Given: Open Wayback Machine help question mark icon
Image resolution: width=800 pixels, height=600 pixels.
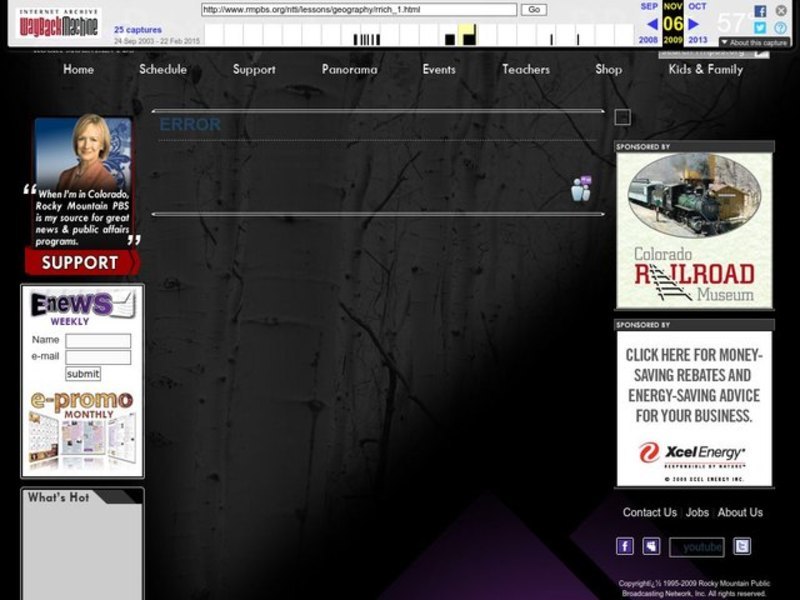Looking at the screenshot, I should click(781, 27).
